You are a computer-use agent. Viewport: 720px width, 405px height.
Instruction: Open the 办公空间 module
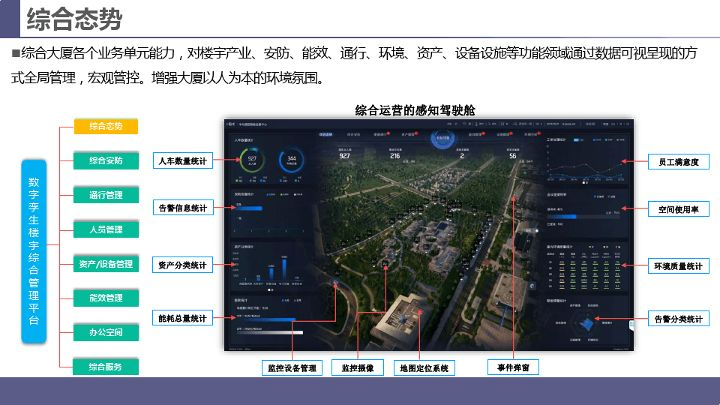[x=106, y=332]
